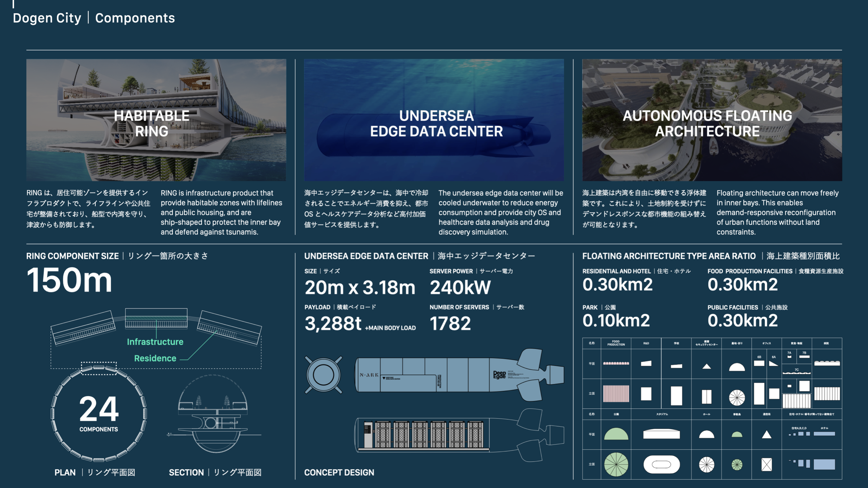Viewport: 868px width, 488px height.
Task: Select the large blue hotel elevation rectangle
Action: [x=824, y=465]
